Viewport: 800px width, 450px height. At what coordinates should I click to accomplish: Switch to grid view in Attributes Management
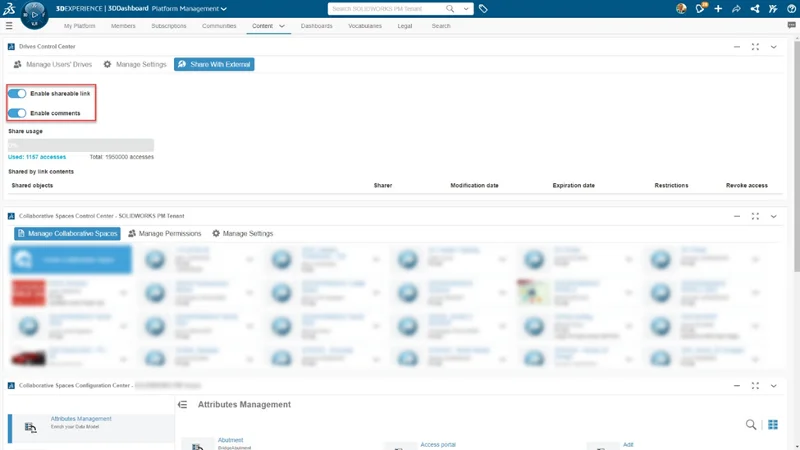point(773,425)
